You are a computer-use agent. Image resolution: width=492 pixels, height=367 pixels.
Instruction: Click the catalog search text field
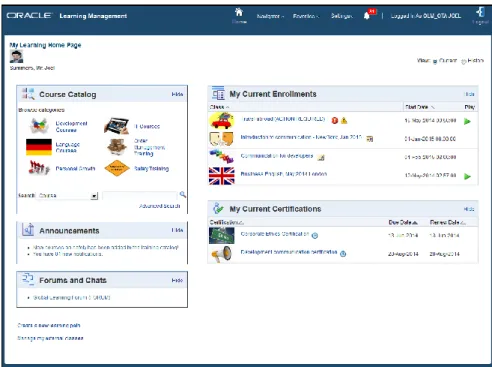[x=139, y=196]
